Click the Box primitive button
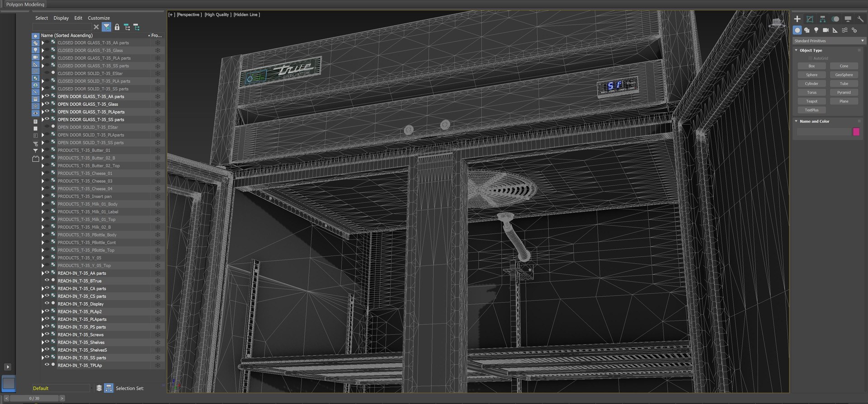The width and height of the screenshot is (868, 404). (x=811, y=66)
